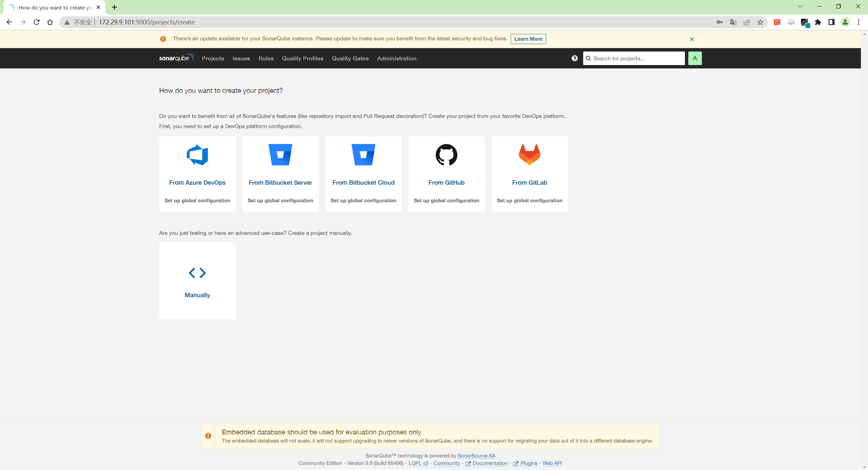Dismiss the update notification banner

point(692,39)
